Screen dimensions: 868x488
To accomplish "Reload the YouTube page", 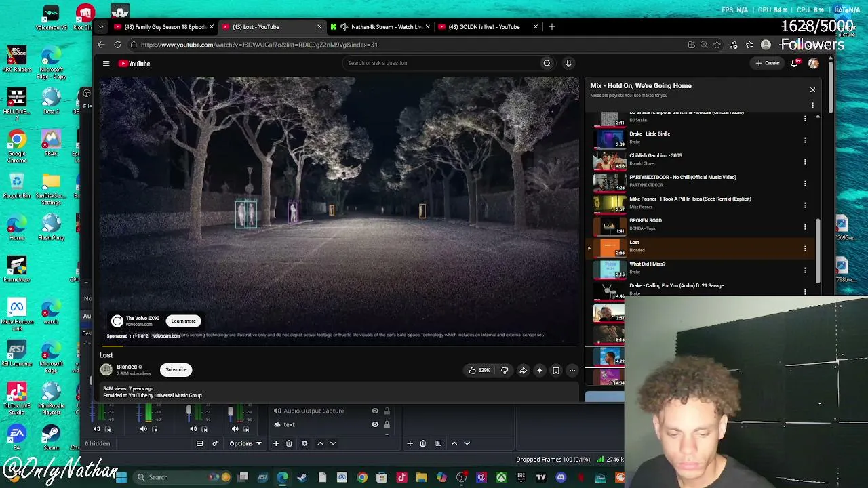I will click(x=117, y=45).
